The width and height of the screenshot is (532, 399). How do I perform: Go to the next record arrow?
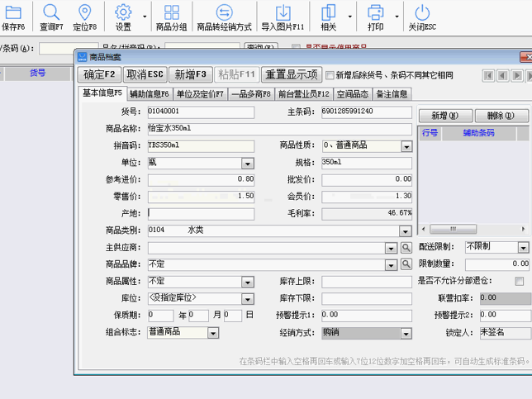(x=517, y=75)
